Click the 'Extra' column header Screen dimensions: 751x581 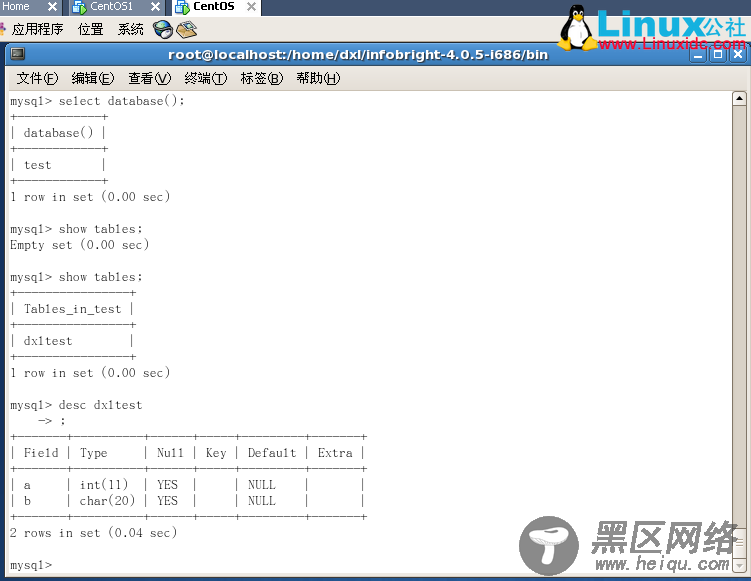coord(335,453)
